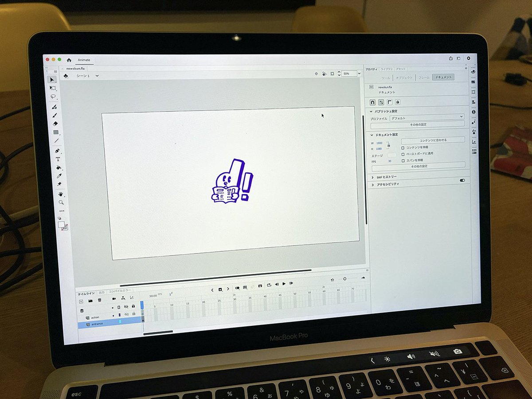The width and height of the screenshot is (532, 399).
Task: Click the new layer plus icon
Action: coord(81,301)
